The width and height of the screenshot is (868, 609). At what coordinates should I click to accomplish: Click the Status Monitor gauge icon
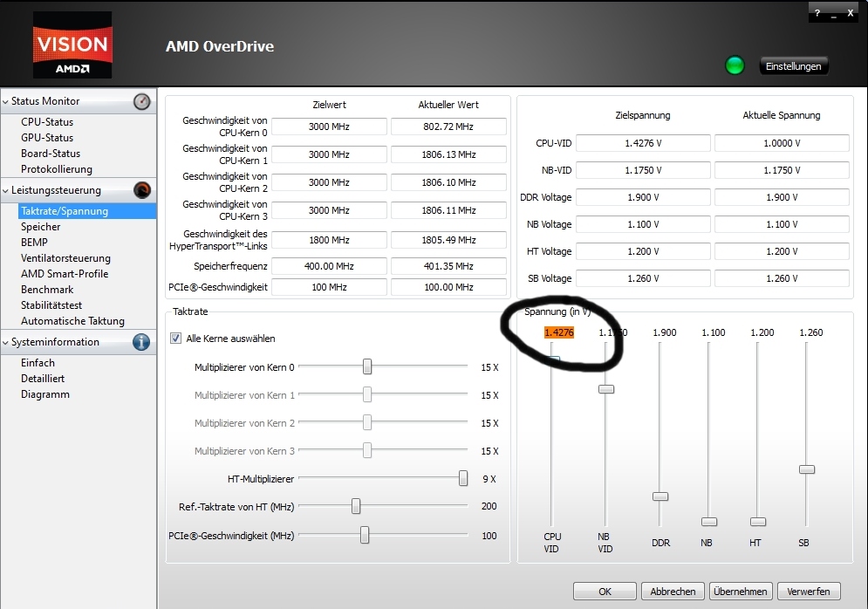tap(141, 101)
